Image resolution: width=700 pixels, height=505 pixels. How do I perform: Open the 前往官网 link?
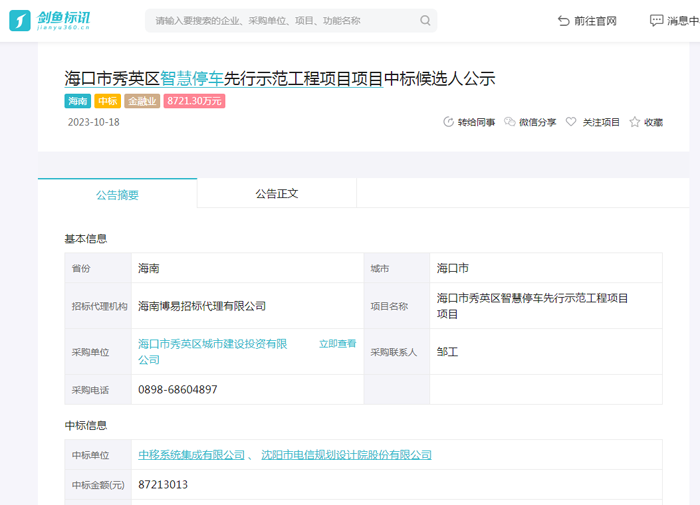595,21
